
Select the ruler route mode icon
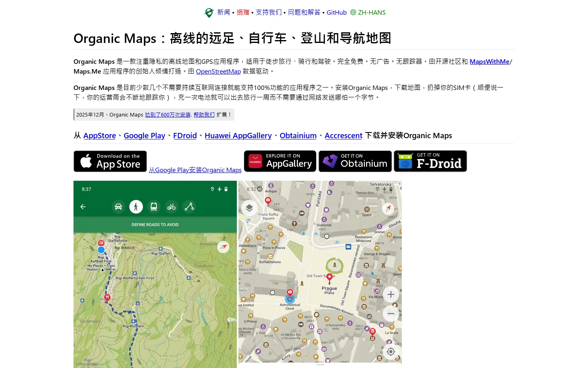(x=189, y=207)
